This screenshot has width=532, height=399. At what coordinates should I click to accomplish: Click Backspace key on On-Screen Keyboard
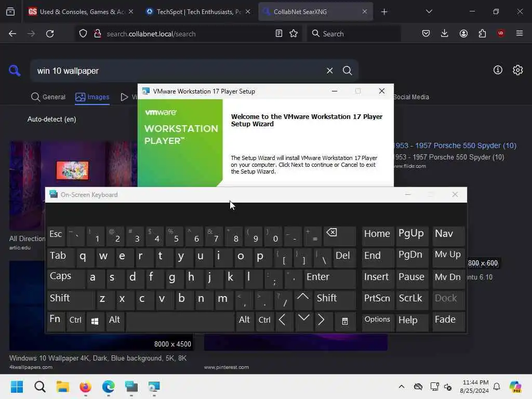[x=340, y=236]
